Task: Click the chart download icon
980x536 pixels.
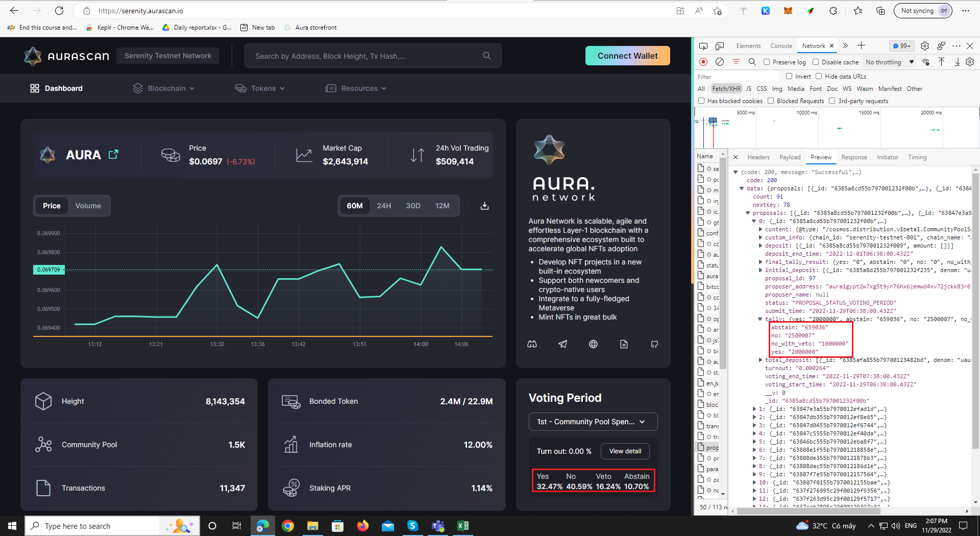Action: coord(484,206)
